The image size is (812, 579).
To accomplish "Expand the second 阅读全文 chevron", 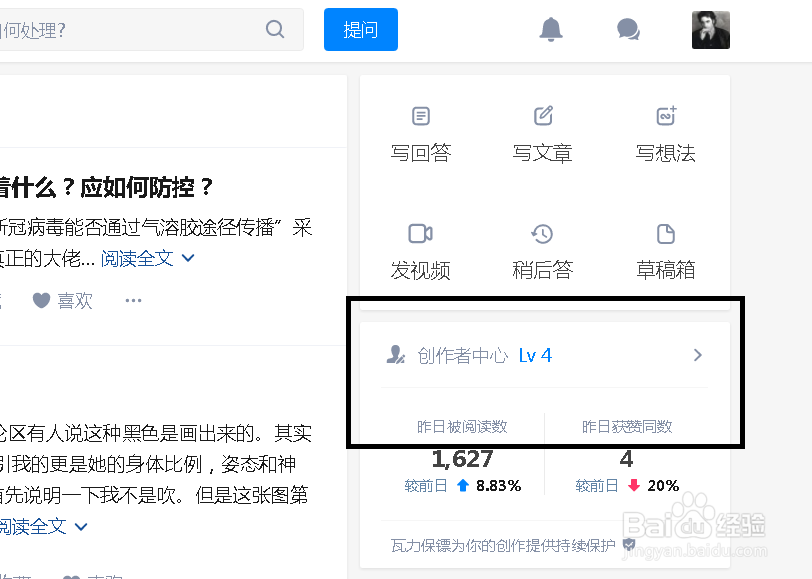I will point(81,526).
